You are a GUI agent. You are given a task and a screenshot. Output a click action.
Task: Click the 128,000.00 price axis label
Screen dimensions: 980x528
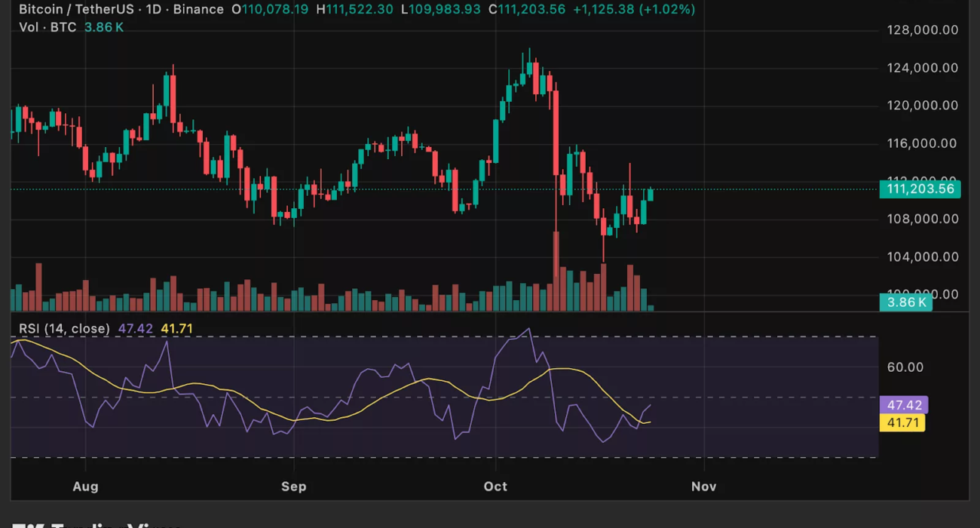click(922, 30)
